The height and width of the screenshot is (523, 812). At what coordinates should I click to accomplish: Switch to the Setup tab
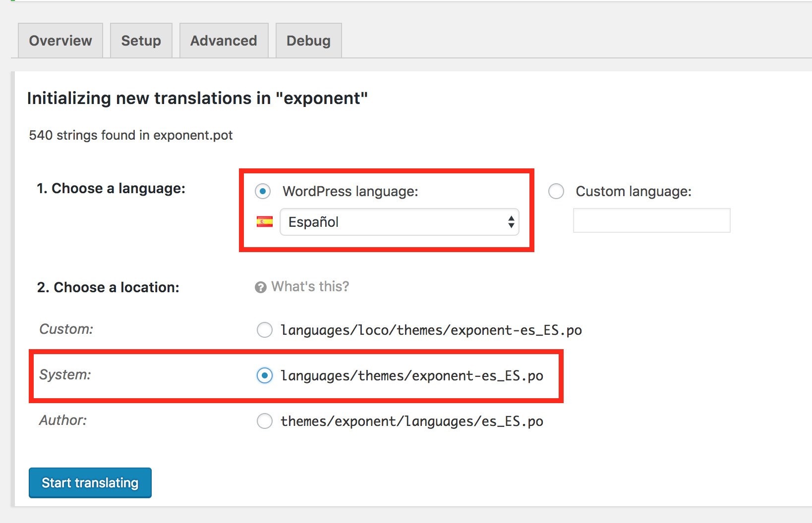point(141,40)
